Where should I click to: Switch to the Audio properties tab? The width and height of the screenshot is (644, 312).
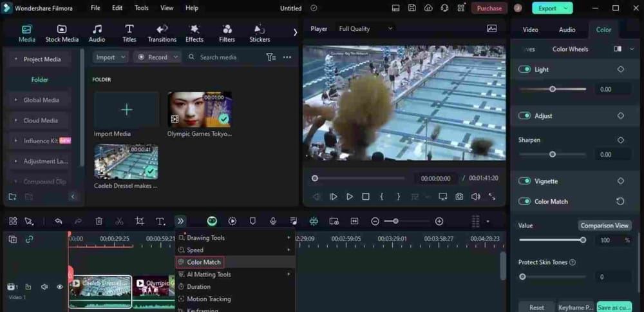(567, 30)
